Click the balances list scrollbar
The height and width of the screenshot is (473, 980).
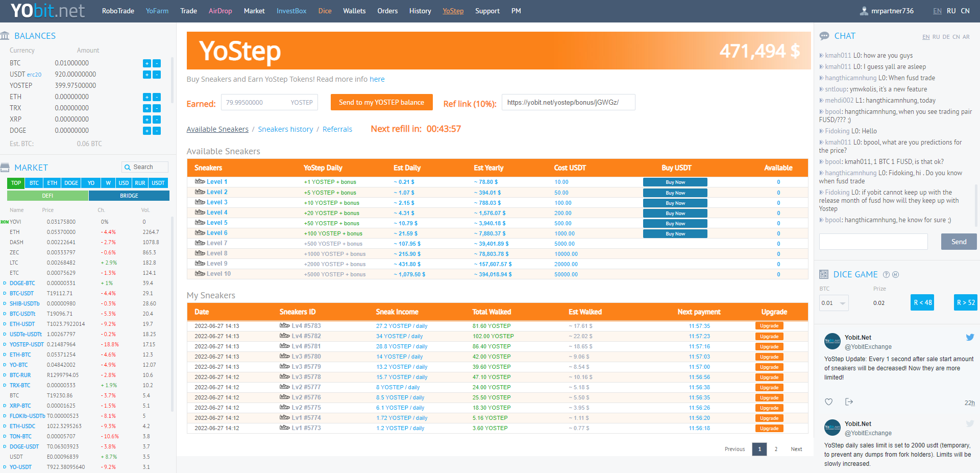click(x=172, y=80)
